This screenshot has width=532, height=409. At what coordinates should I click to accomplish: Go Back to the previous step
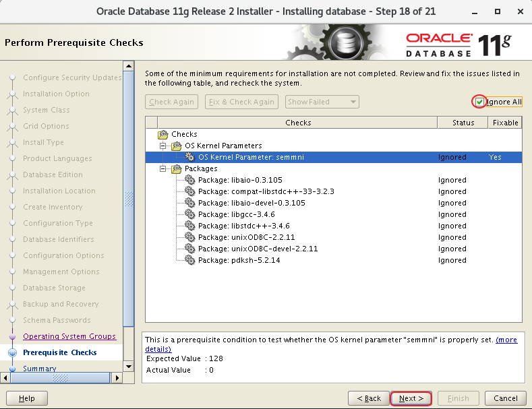(x=369, y=398)
